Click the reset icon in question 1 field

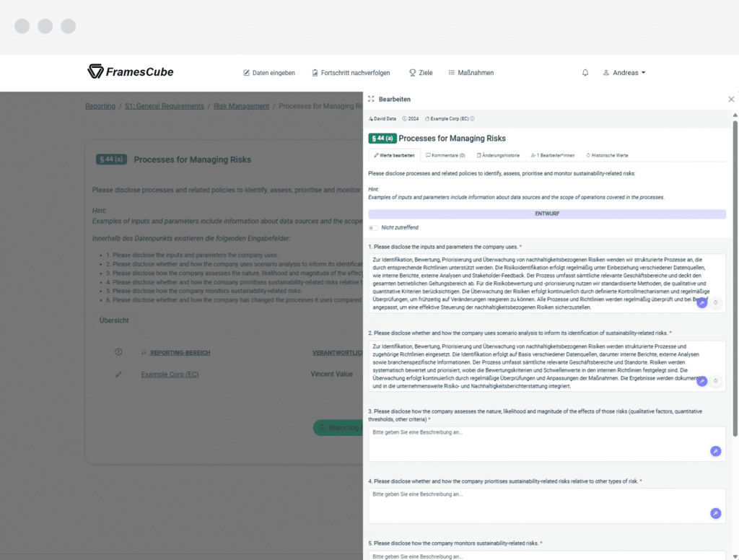(x=715, y=302)
